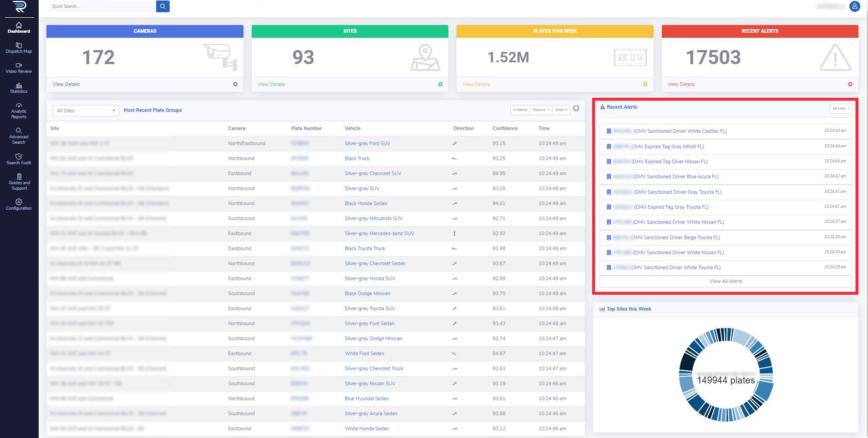Expand the All Lists alert filter

(840, 109)
